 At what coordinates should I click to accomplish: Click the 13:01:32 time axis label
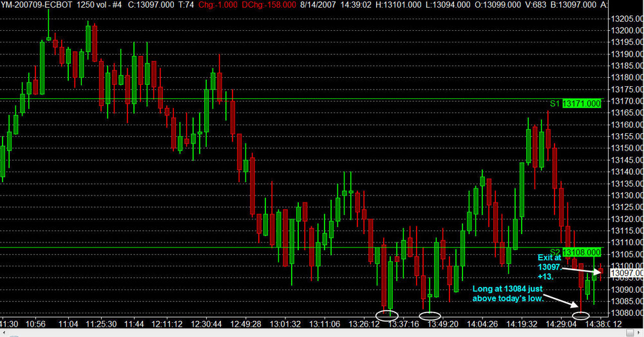pos(285,324)
